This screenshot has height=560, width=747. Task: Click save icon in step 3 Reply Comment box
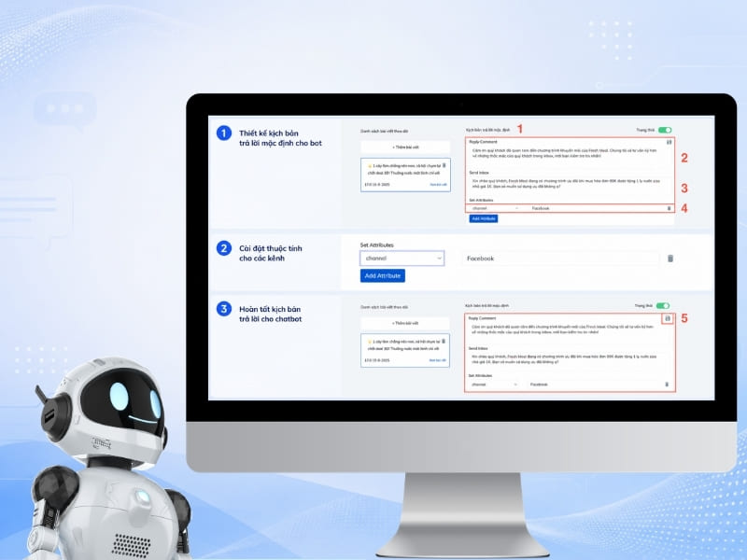(668, 318)
